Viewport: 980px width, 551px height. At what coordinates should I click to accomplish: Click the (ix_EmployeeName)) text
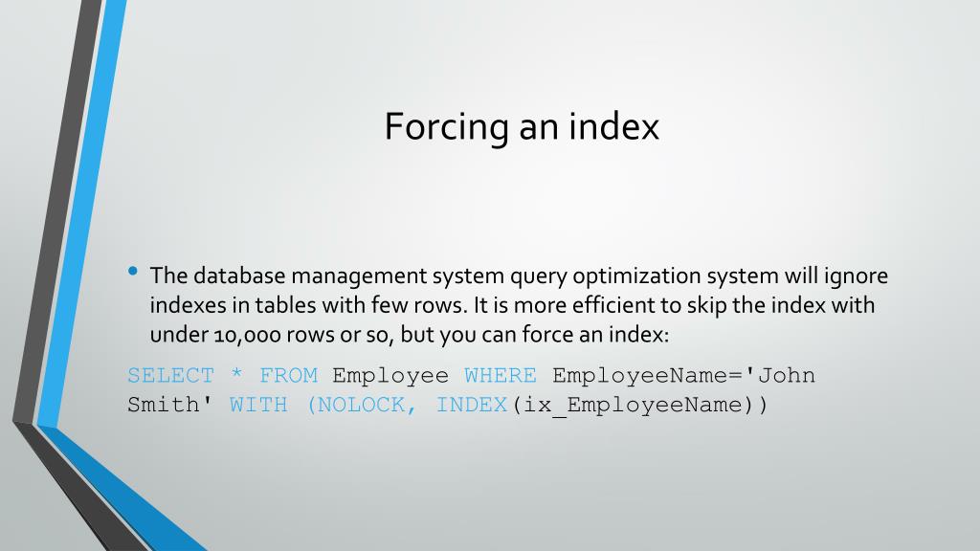(638, 406)
